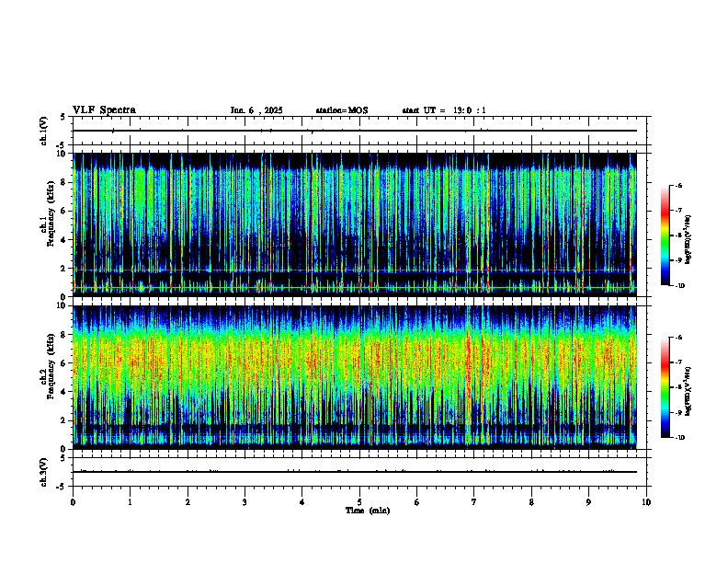This screenshot has height=563, width=728.
Task: Click time axis tick label "5"
Action: click(359, 502)
